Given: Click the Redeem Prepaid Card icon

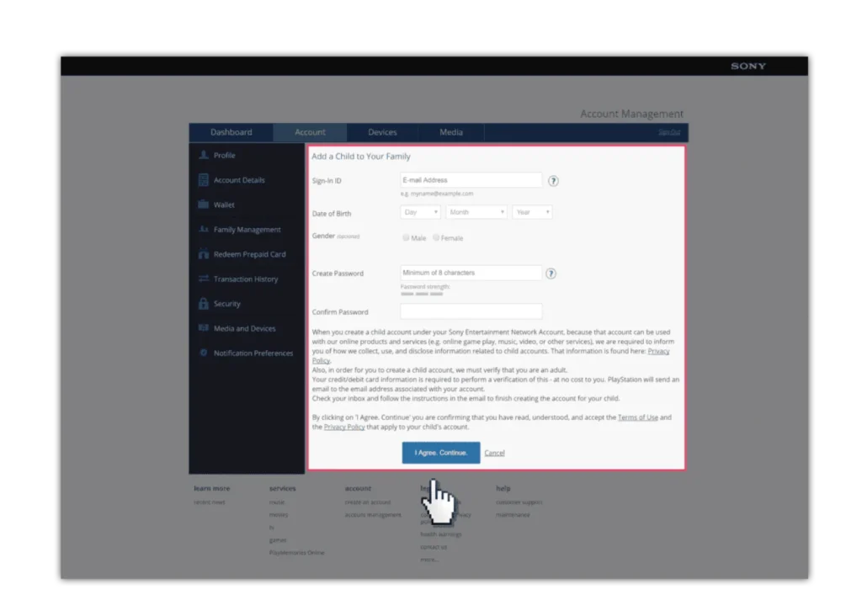Looking at the screenshot, I should point(204,254).
